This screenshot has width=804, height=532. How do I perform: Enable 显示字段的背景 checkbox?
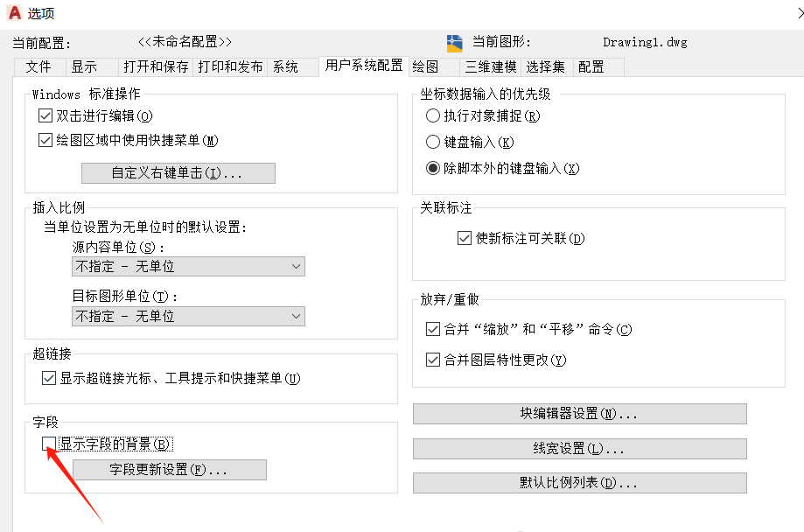coord(50,444)
